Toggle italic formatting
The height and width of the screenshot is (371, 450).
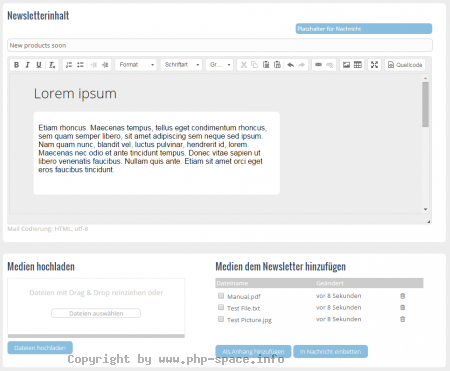pyautogui.click(x=28, y=65)
